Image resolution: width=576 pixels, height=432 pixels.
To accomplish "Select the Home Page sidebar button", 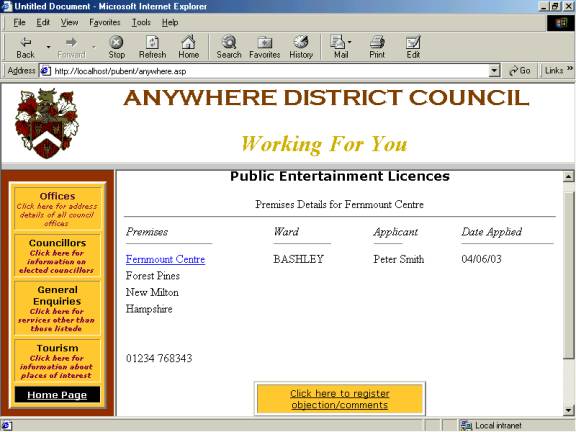I will [x=57, y=395].
